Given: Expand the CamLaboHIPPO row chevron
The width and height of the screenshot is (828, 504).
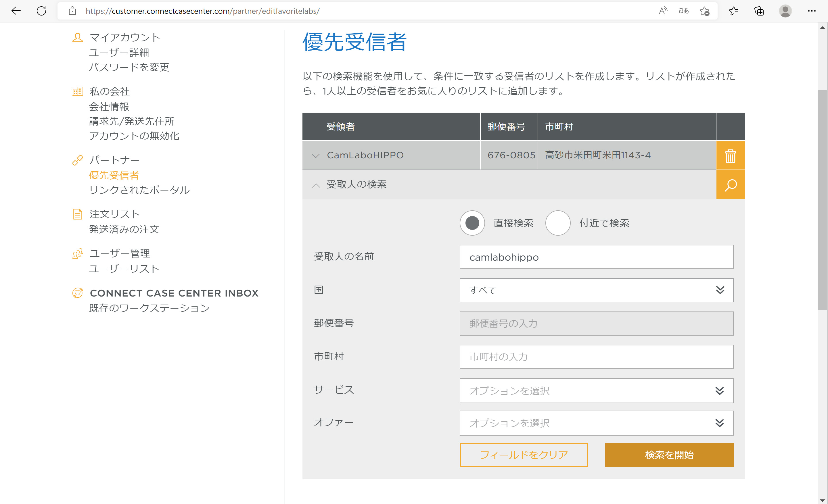Looking at the screenshot, I should pyautogui.click(x=315, y=155).
